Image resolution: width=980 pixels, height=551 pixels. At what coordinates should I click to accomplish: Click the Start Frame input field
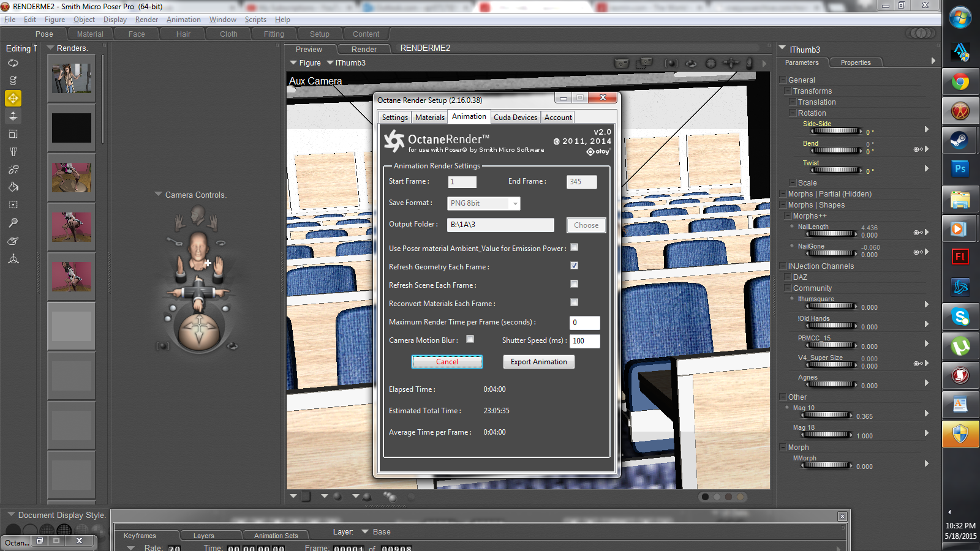(462, 182)
